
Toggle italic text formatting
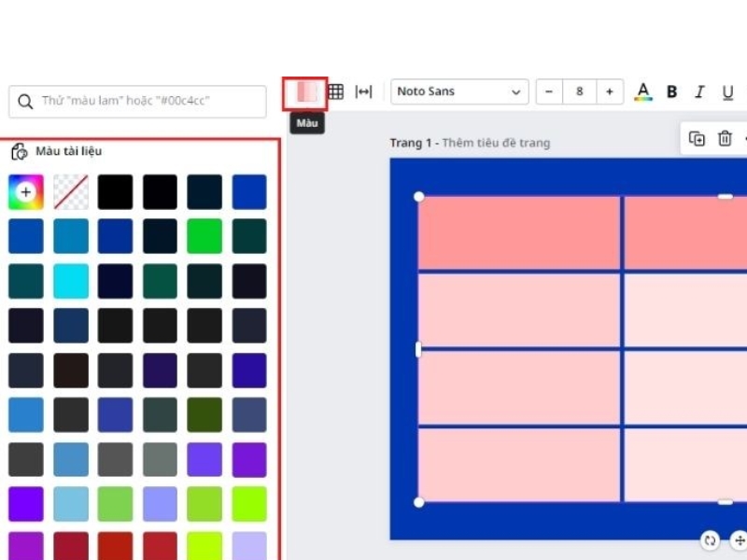coord(699,91)
